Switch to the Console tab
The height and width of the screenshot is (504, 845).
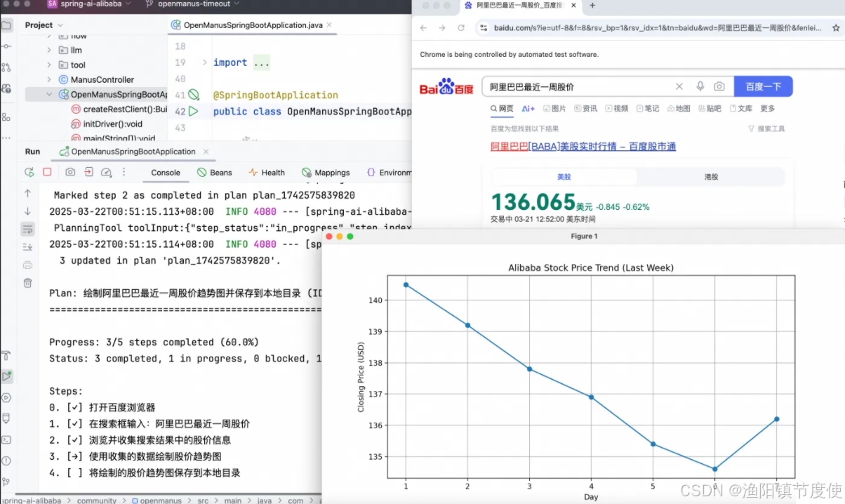tap(166, 173)
